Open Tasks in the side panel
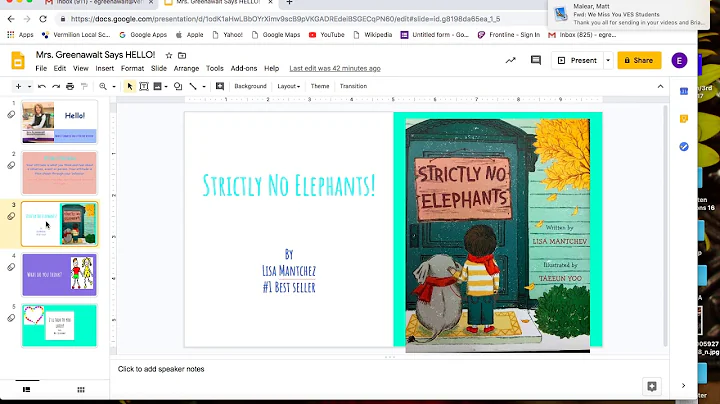Screen dimensions: 720x404 (x=684, y=147)
